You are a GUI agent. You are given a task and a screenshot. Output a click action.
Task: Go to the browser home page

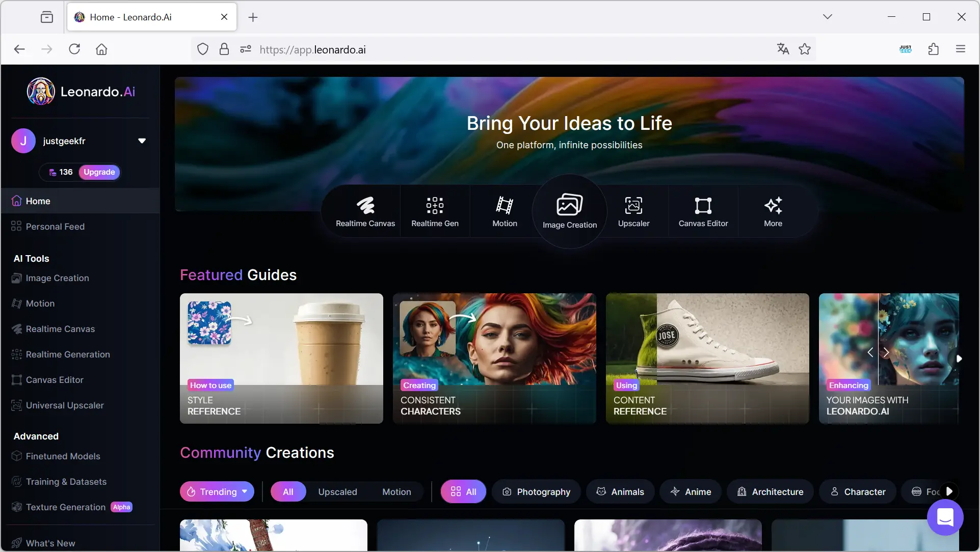point(101,49)
